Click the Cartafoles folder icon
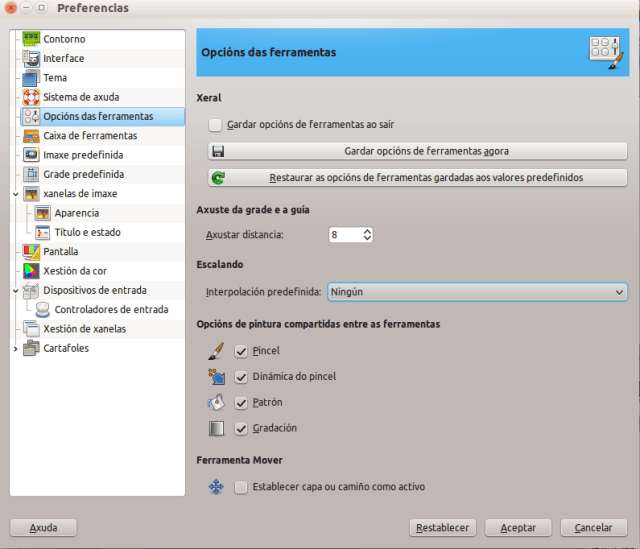Viewport: 640px width, 549px height. point(31,348)
